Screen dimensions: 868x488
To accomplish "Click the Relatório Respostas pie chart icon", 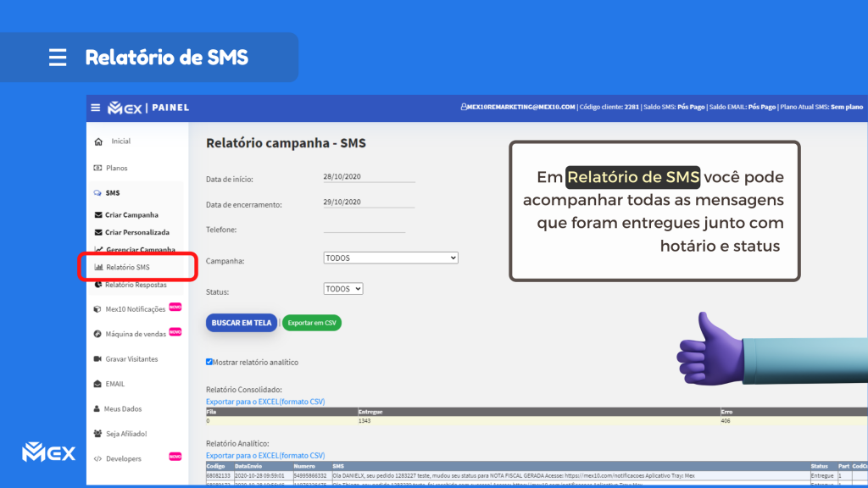I will point(98,285).
